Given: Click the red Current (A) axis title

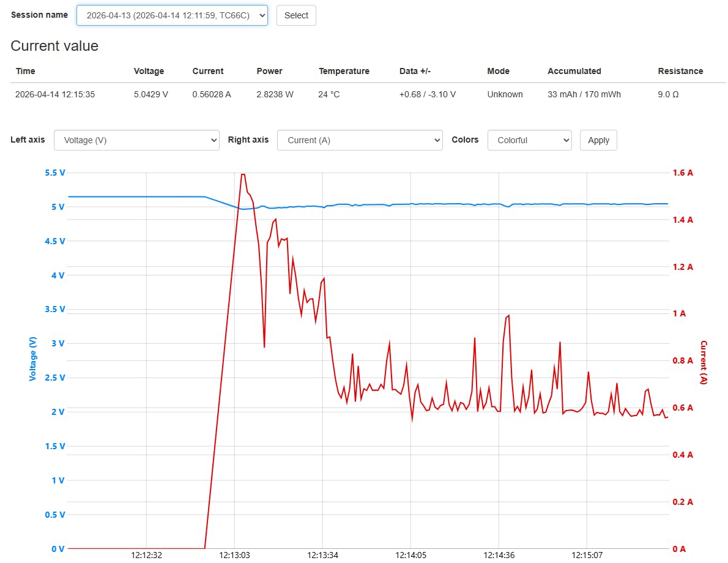Looking at the screenshot, I should click(704, 362).
